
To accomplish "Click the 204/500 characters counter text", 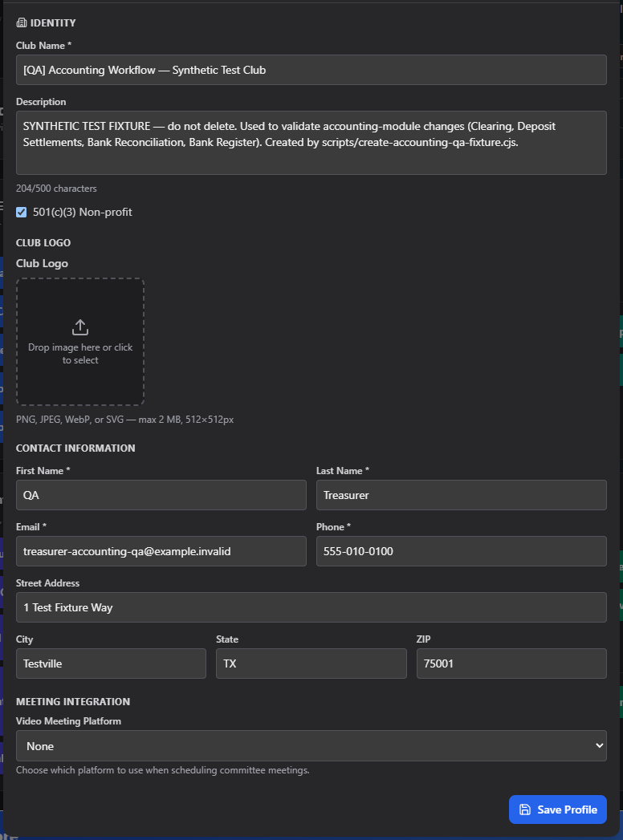I will click(56, 189).
